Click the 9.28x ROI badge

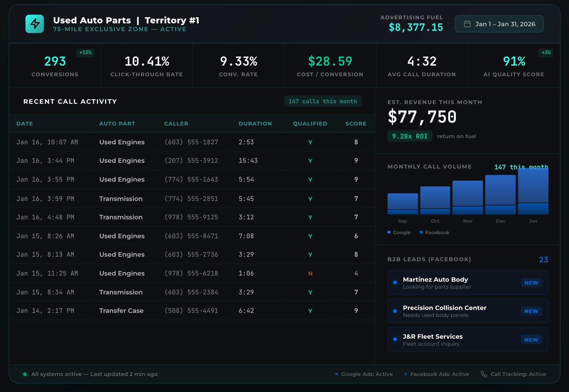coord(410,136)
